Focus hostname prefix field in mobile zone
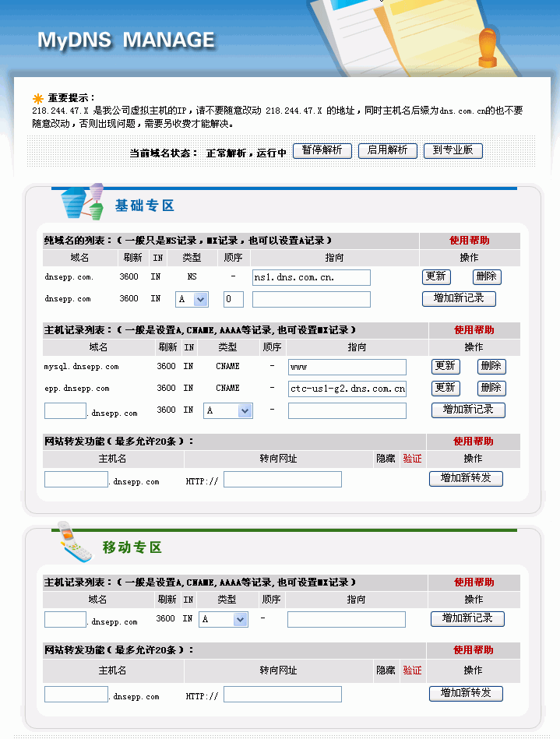Image resolution: width=560 pixels, height=739 pixels. coord(65,619)
